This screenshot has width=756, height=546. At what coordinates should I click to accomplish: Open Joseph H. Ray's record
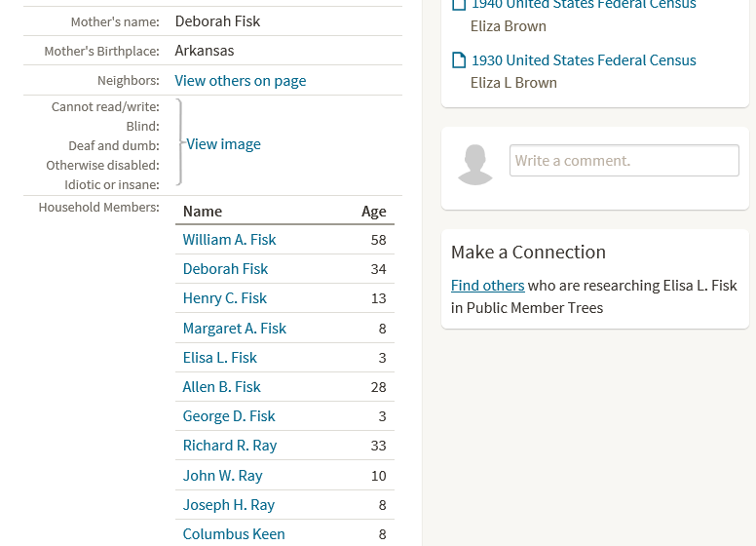tap(229, 505)
